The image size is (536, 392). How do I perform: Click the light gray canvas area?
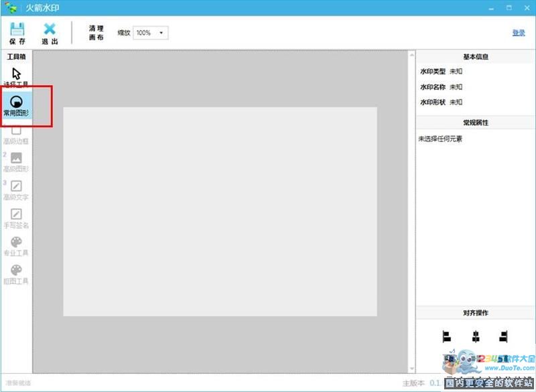point(220,211)
